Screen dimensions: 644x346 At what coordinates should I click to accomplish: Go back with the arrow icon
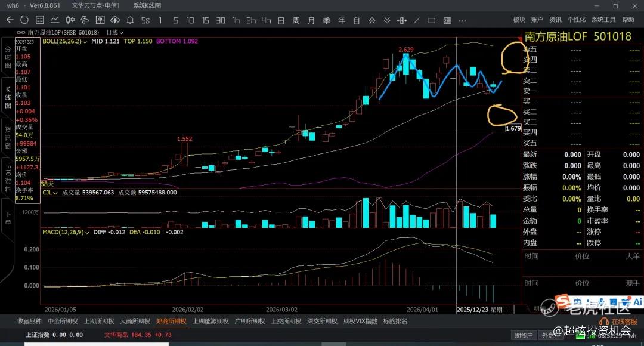coord(10,20)
